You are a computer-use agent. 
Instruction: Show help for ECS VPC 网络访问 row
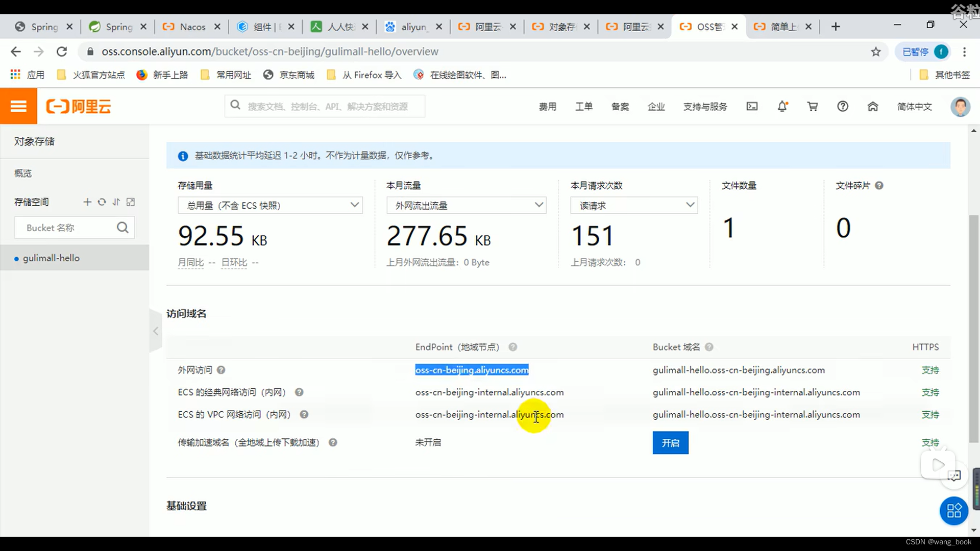304,414
